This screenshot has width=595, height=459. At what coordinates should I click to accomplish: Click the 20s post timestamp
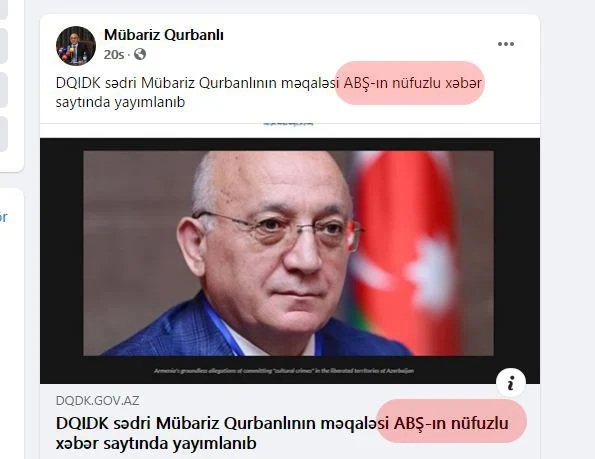[113, 55]
